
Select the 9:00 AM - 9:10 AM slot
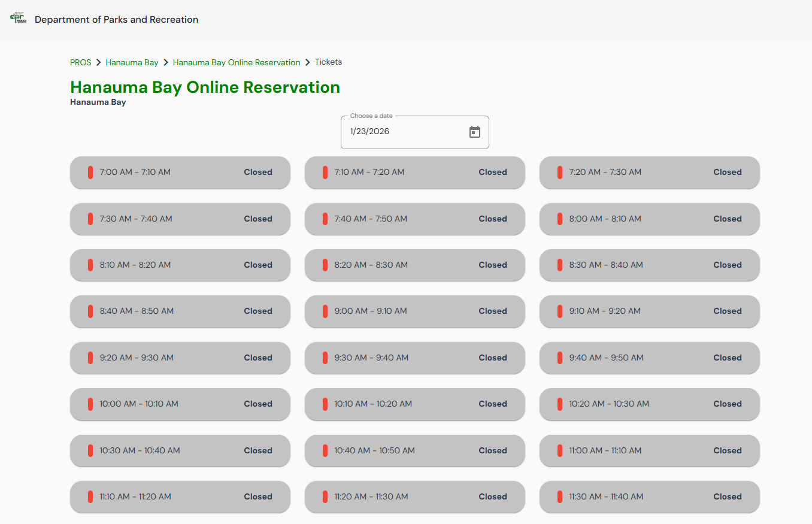[414, 311]
